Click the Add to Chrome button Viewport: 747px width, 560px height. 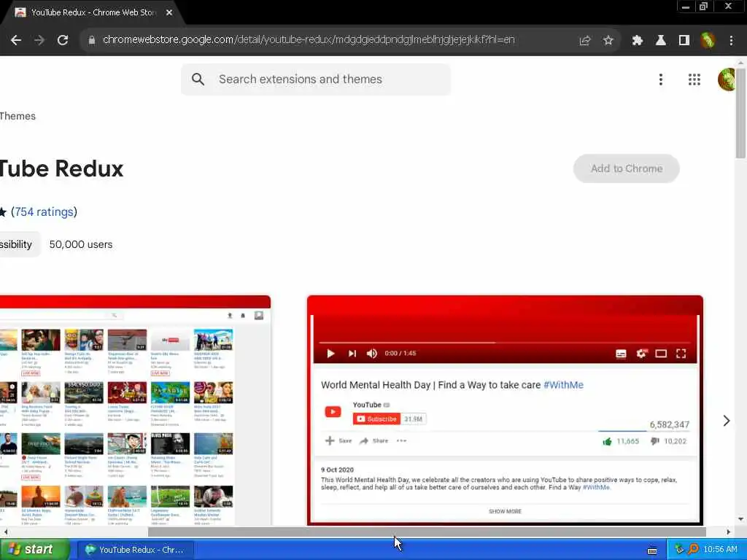coord(626,168)
